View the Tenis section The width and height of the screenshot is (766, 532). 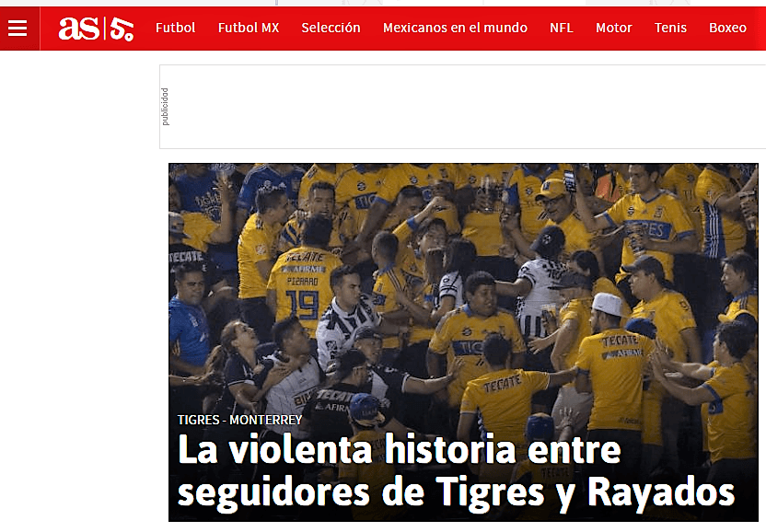[670, 28]
